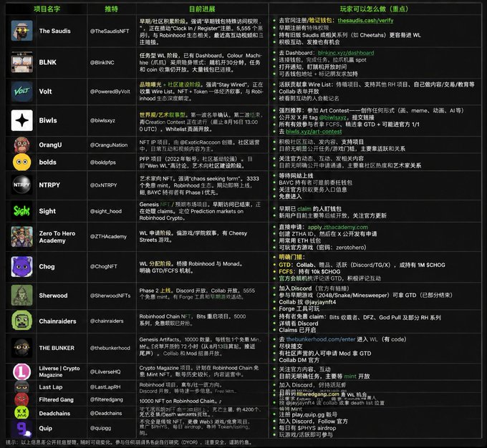Click the Deadchains project name

point(54,413)
